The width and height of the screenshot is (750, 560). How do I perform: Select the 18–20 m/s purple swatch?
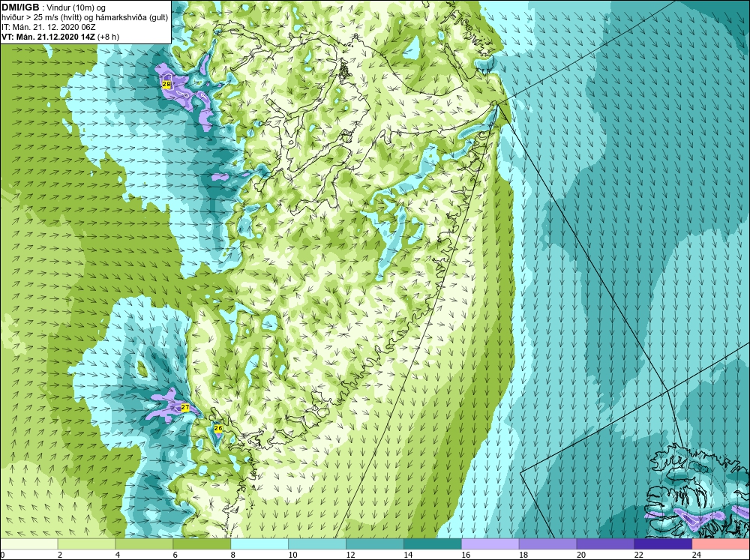(547, 544)
